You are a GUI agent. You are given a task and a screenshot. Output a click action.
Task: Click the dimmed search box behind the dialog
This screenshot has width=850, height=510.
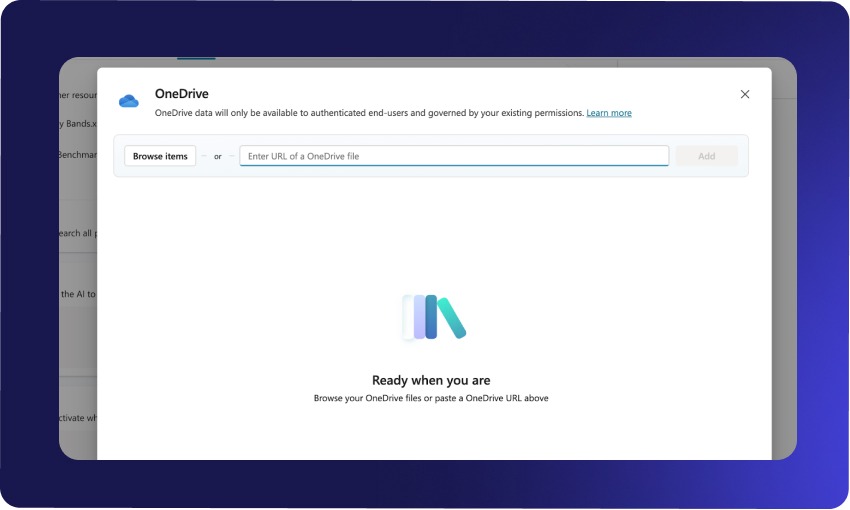click(77, 233)
